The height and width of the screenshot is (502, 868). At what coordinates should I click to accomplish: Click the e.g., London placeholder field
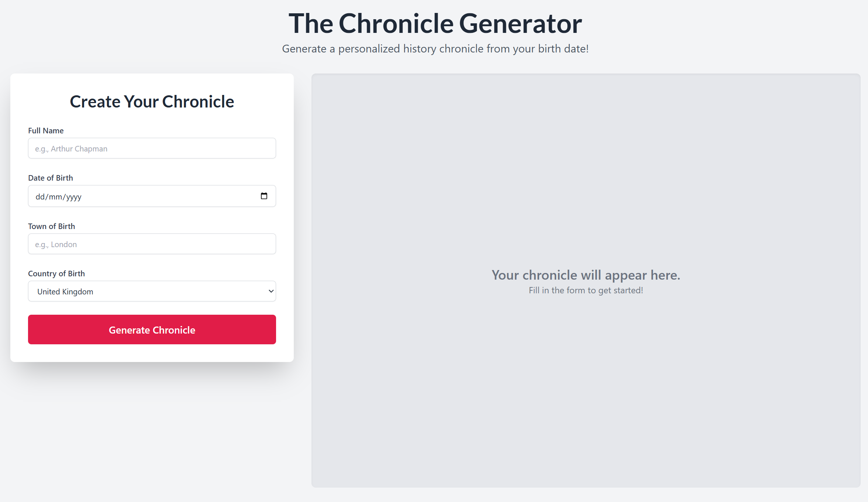tap(55, 244)
